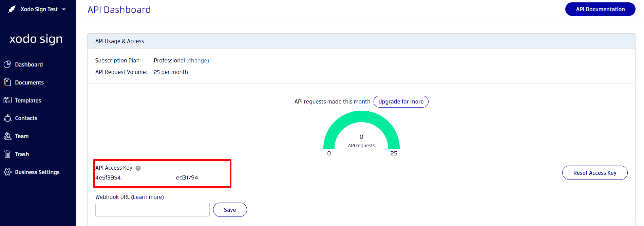644x226 pixels.
Task: Click the Contacts people icon in the sidebar
Action: [x=7, y=118]
